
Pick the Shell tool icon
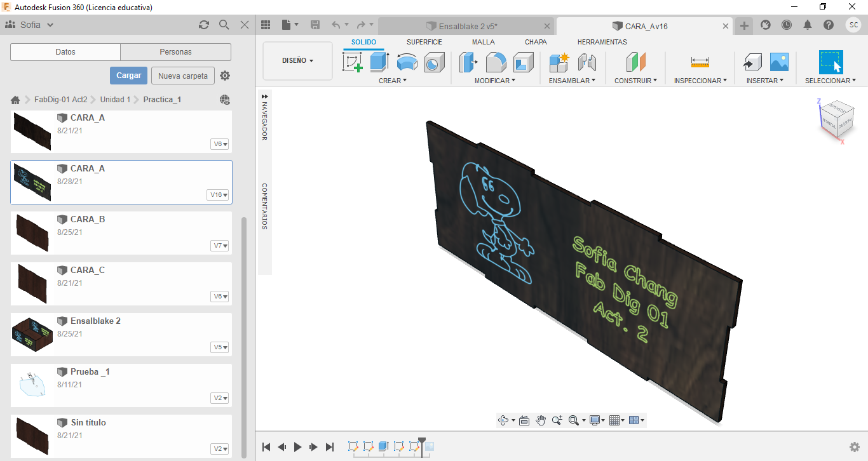[524, 62]
